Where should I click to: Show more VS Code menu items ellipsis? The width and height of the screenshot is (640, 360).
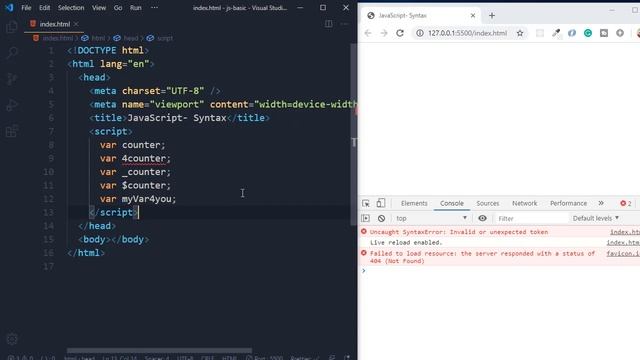[154, 8]
